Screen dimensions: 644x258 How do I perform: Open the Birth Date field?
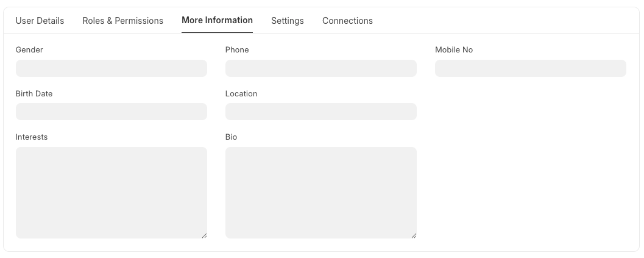[x=111, y=112]
